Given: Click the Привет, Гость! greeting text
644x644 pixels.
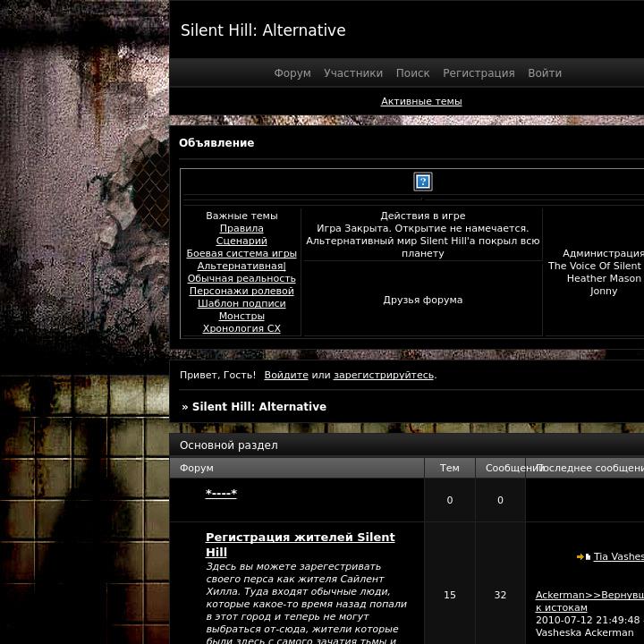Looking at the screenshot, I should [x=217, y=375].
